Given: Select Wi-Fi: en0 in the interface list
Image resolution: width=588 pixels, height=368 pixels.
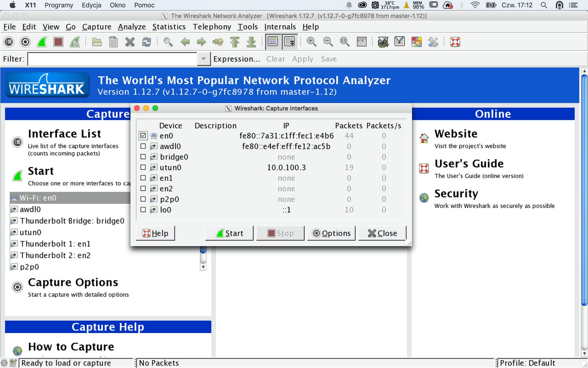Looking at the screenshot, I should (70, 198).
